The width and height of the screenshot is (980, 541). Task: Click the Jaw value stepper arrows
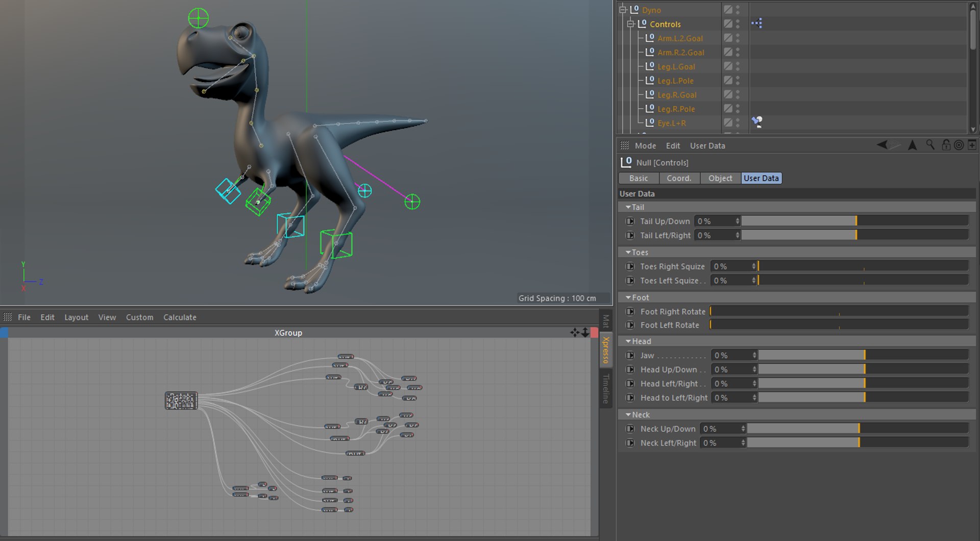[754, 355]
